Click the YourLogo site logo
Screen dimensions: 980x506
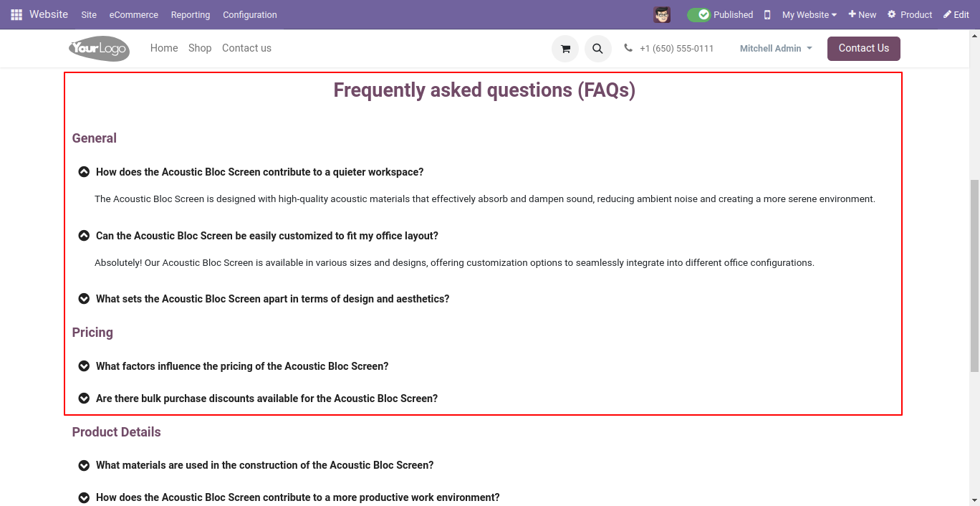click(99, 48)
